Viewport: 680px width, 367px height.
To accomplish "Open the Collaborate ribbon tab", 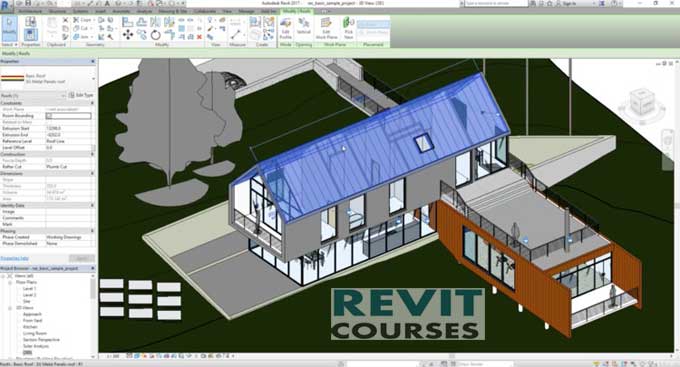I will (x=205, y=11).
